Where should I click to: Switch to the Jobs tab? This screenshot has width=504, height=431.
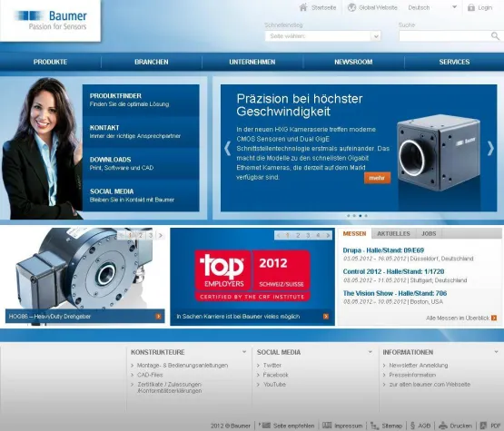(429, 233)
